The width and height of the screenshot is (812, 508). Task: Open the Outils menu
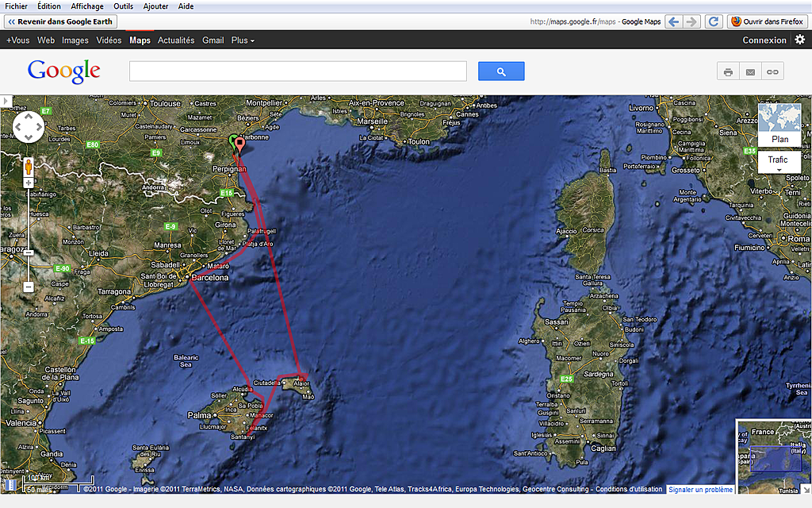[123, 6]
